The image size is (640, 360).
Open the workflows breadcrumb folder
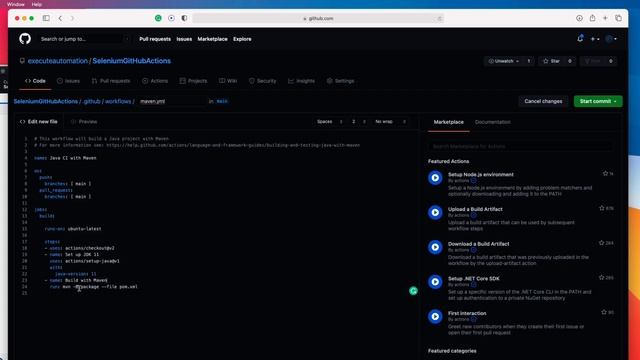pyautogui.click(x=118, y=101)
